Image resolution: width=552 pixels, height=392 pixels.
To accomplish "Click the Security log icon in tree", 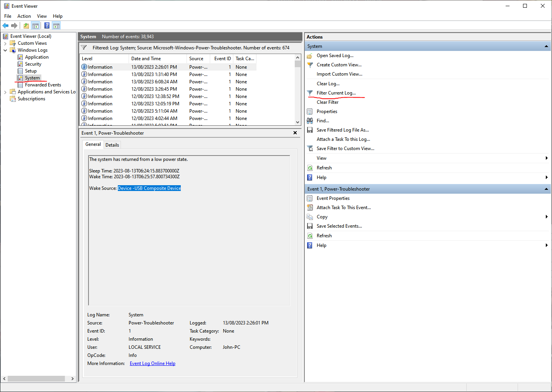I will (20, 64).
